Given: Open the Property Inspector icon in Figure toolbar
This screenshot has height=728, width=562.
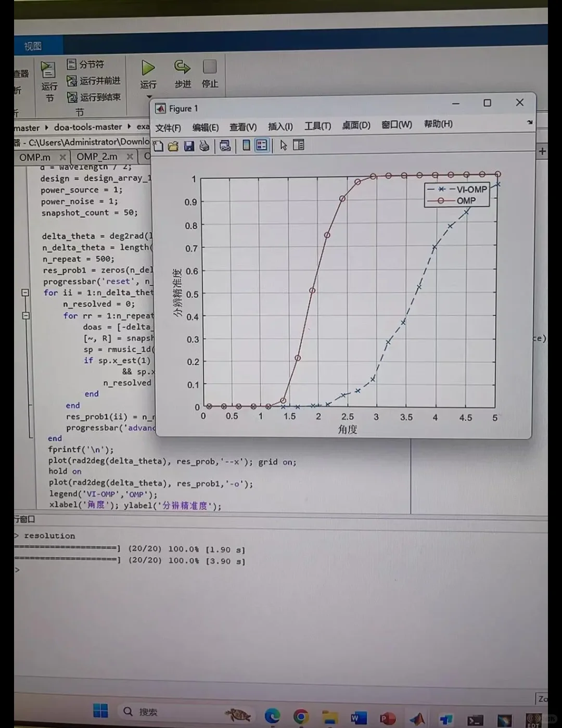Looking at the screenshot, I should 298,145.
